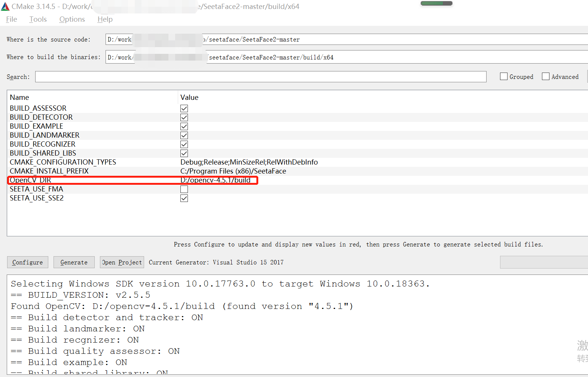Select the BUILD_SHARED_LIBS name entry
The height and width of the screenshot is (377, 588).
(43, 153)
